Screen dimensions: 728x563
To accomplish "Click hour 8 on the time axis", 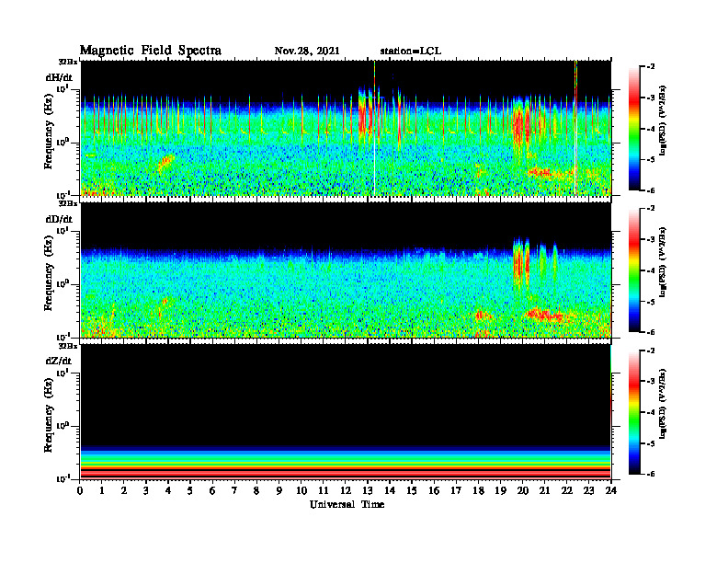I will (256, 491).
